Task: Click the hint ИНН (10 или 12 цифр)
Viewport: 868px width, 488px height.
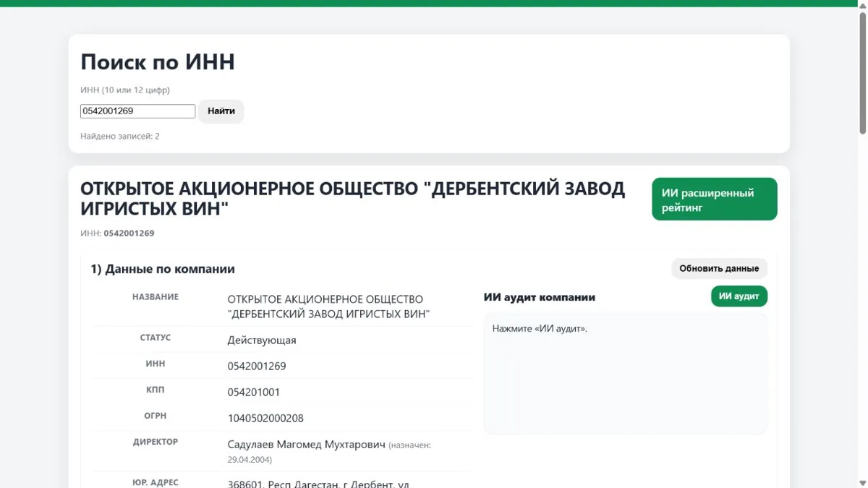Action: [x=125, y=90]
